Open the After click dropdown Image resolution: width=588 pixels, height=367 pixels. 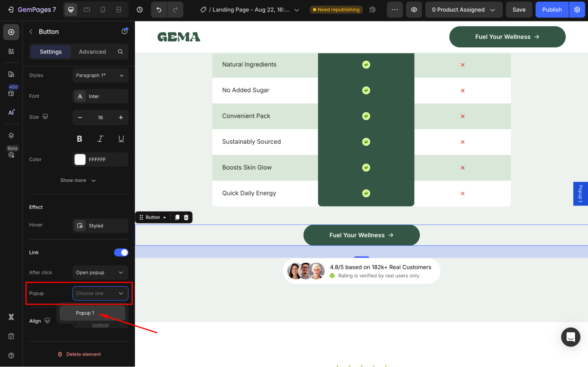tap(100, 272)
